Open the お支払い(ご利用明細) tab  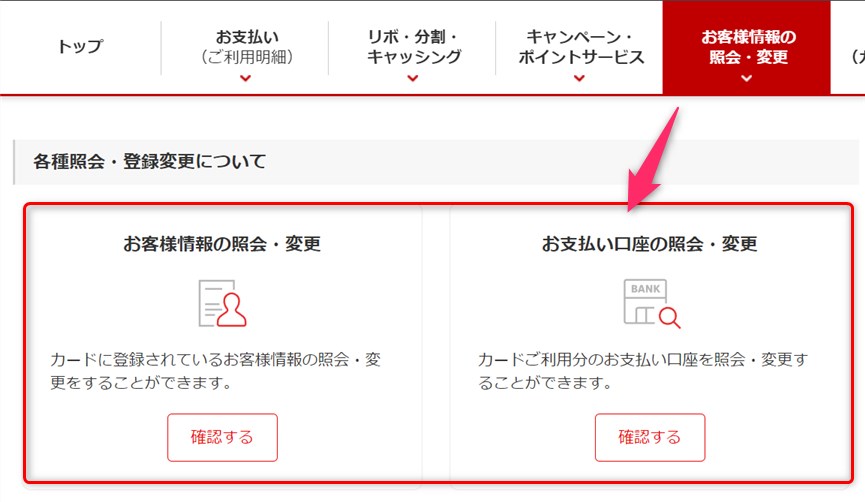pos(245,47)
